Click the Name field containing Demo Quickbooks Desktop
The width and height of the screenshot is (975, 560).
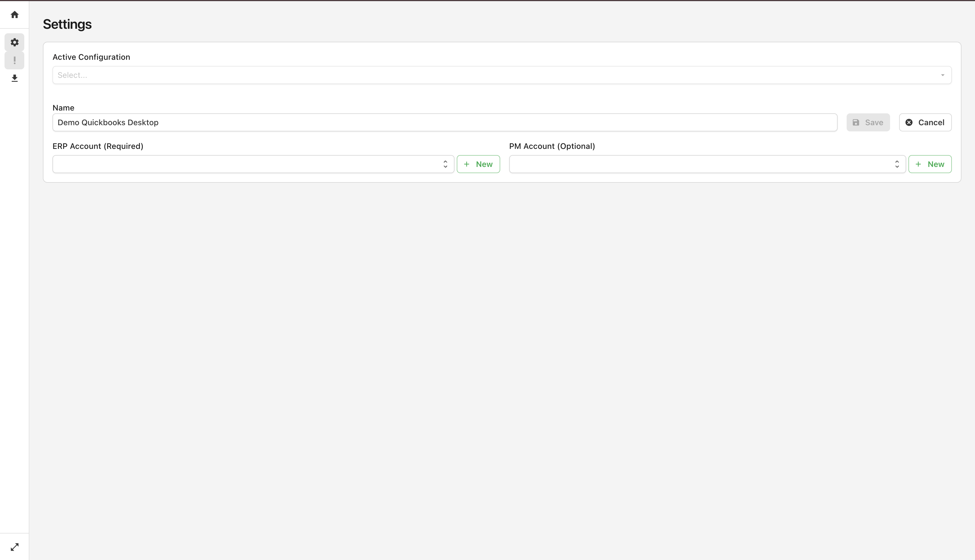pos(445,122)
